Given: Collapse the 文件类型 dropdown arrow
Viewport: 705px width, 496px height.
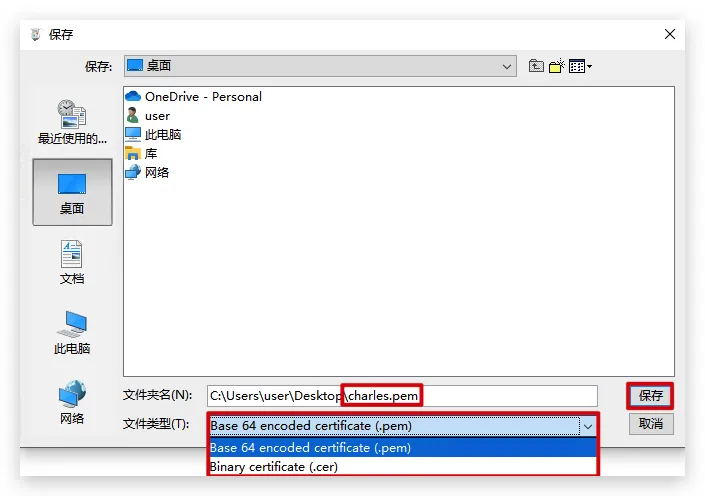Looking at the screenshot, I should [x=588, y=426].
